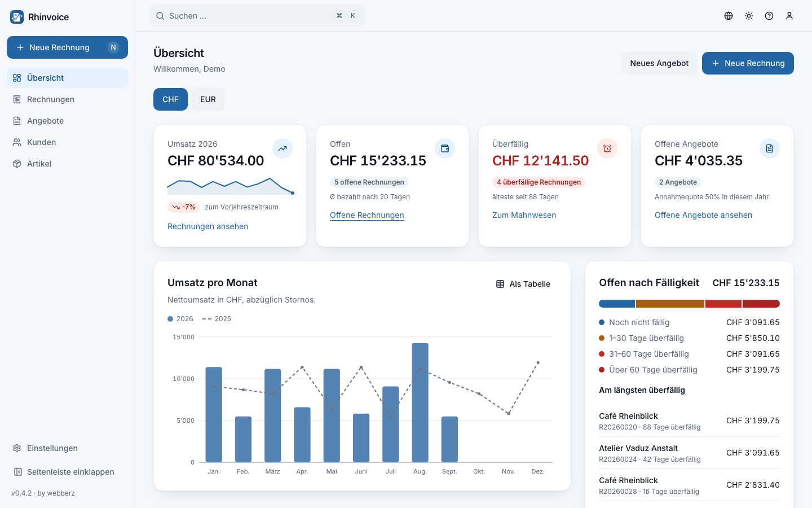Click the Angebote document icon in sidebar
This screenshot has width=812, height=508.
[x=17, y=121]
